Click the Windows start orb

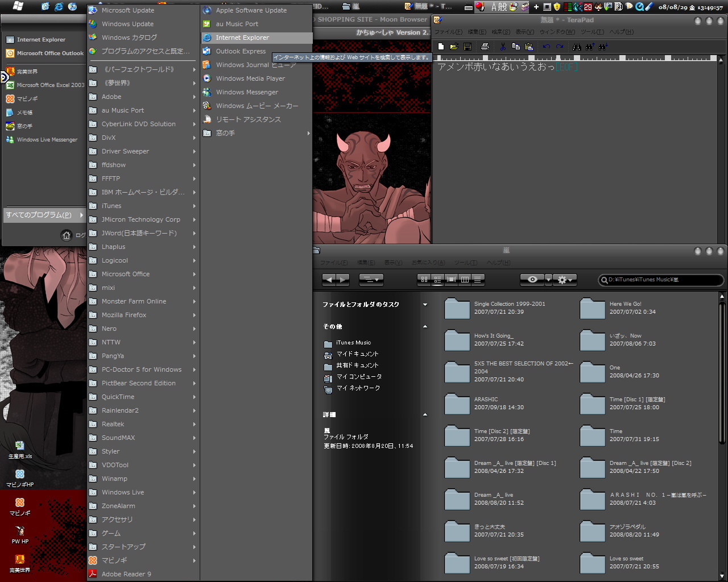pyautogui.click(x=18, y=6)
